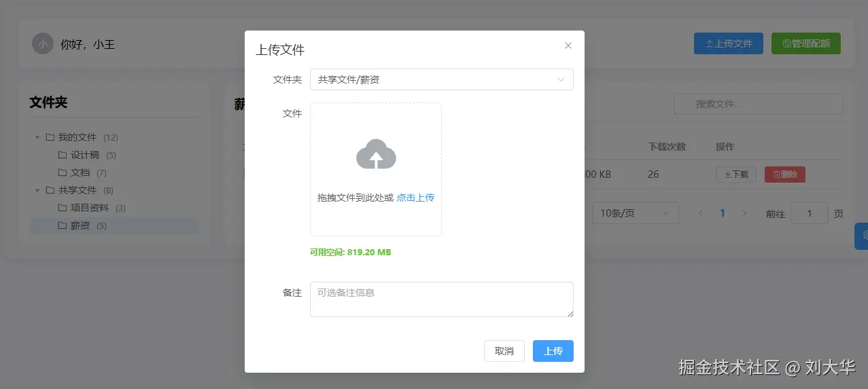Click the user avatar next to 你好，小王
Viewport: 868px width, 389px height.
coord(43,43)
